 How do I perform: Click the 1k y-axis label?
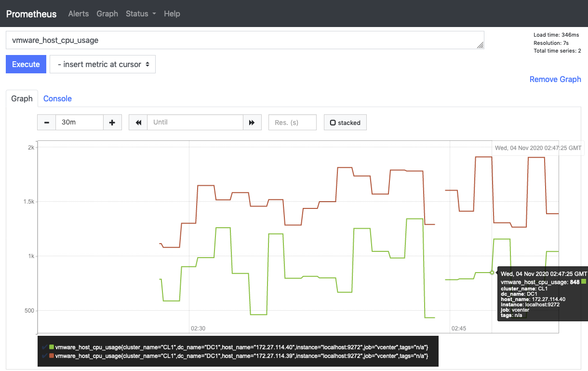pyautogui.click(x=30, y=256)
